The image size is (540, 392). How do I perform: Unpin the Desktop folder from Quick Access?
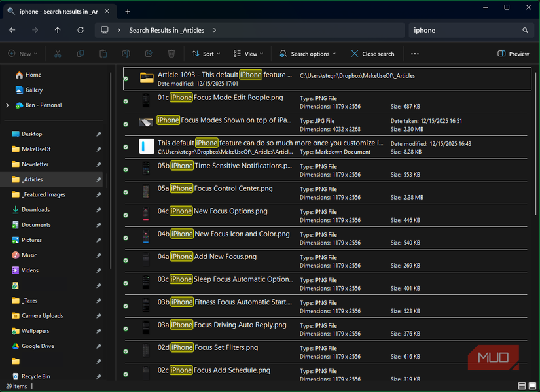(x=99, y=134)
